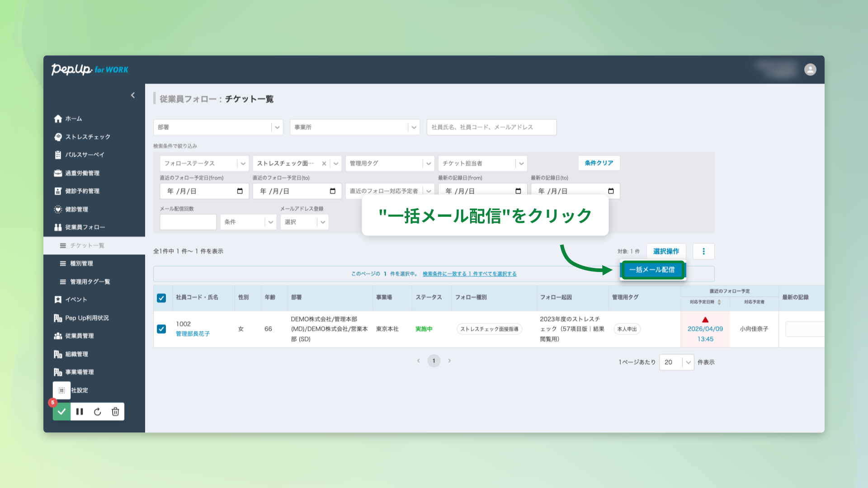Open employee 管理部長花子 link

193,334
